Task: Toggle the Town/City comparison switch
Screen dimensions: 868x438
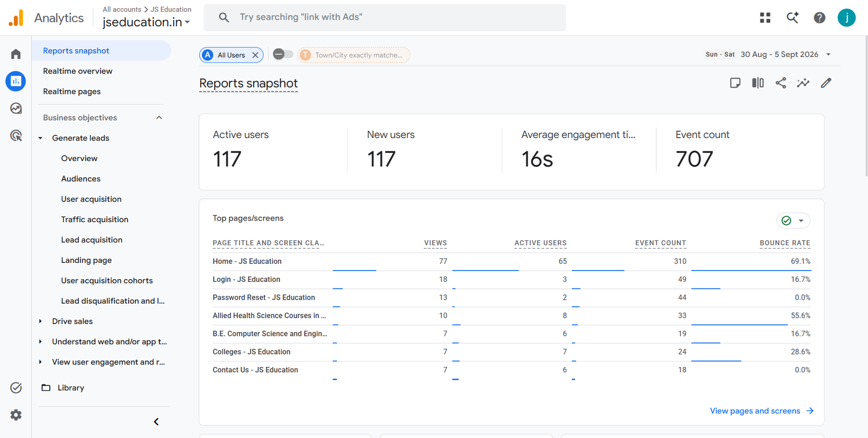Action: [283, 54]
